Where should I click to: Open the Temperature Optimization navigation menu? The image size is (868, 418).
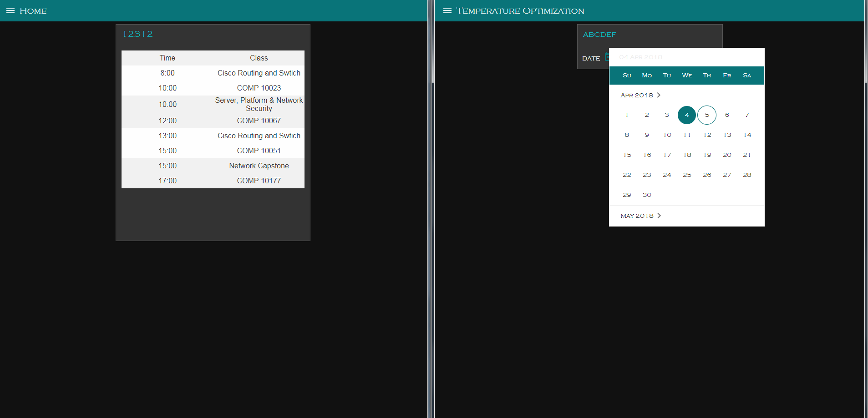pyautogui.click(x=447, y=10)
